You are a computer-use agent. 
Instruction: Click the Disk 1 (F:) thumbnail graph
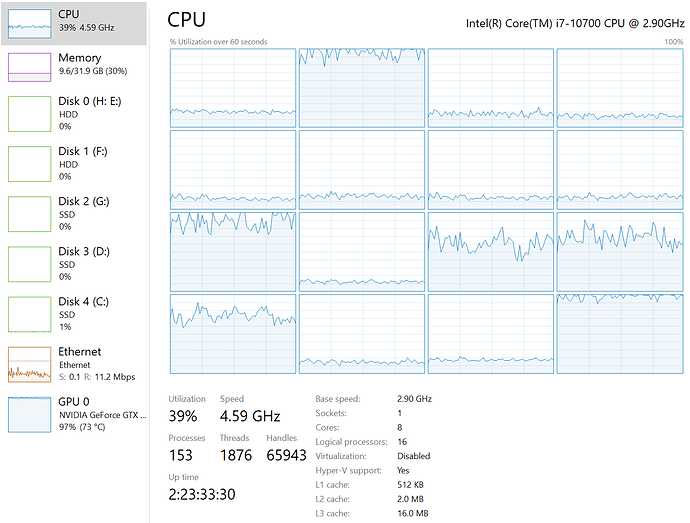tap(29, 164)
